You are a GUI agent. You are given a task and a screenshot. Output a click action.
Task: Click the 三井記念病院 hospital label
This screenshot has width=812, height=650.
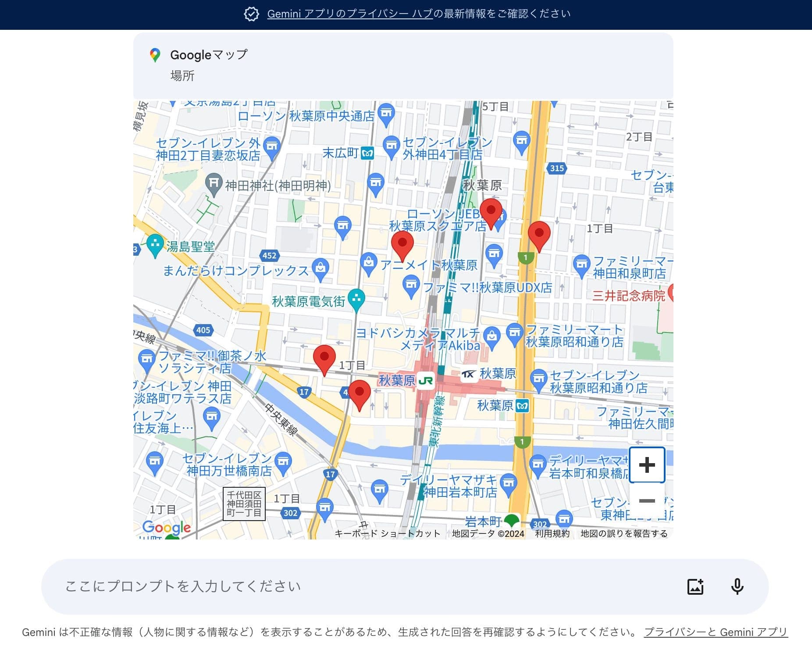pyautogui.click(x=629, y=296)
